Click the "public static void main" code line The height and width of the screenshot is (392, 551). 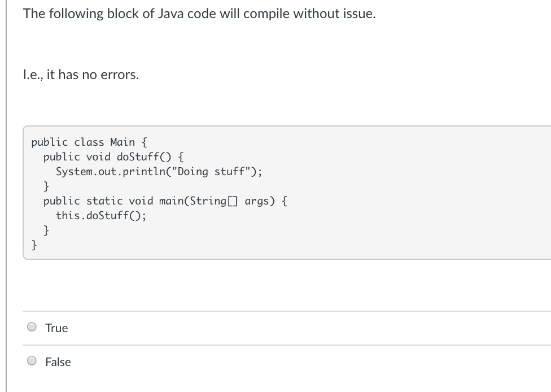pos(165,201)
